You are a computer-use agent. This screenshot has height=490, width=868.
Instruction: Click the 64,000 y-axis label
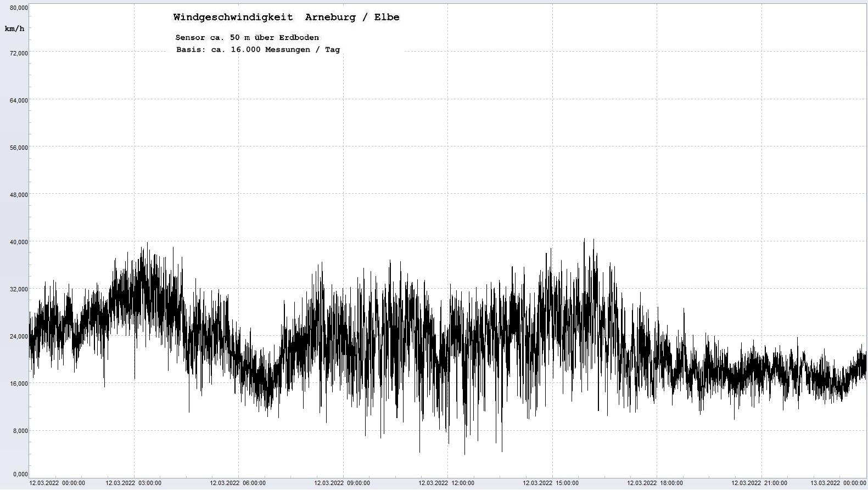pyautogui.click(x=19, y=100)
